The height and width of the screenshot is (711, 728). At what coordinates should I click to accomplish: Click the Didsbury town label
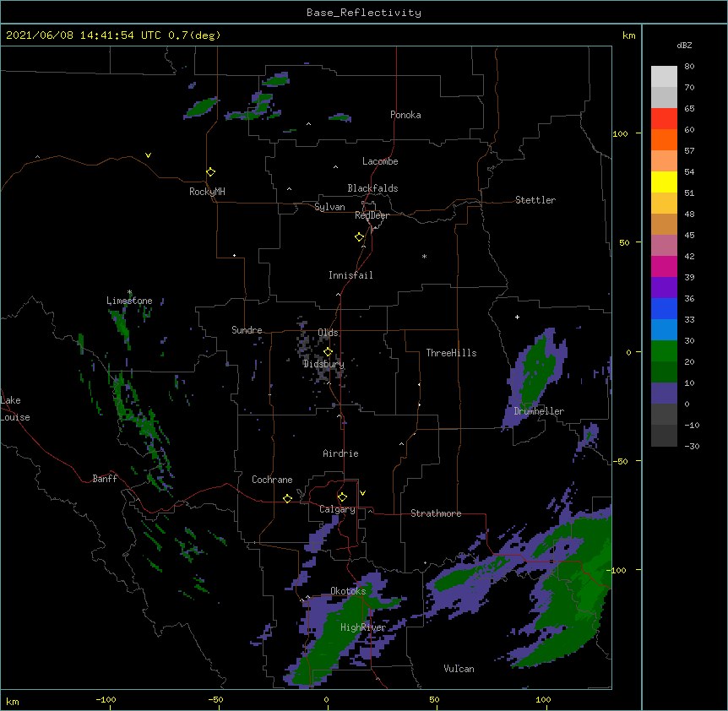[x=323, y=364]
